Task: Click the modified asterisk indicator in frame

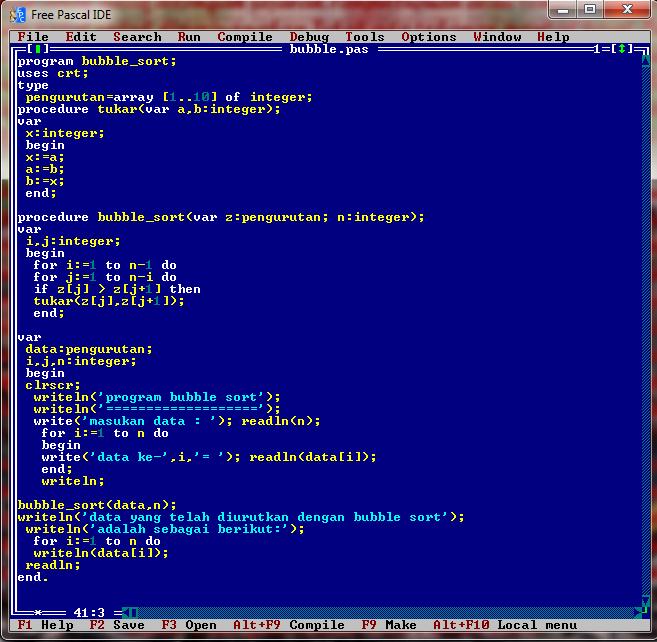Action: (38, 613)
